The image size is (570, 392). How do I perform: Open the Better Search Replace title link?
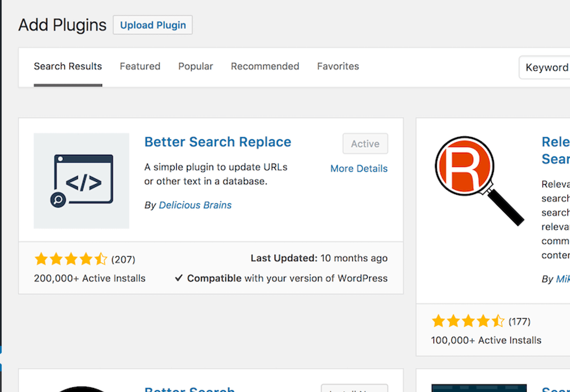pos(218,142)
